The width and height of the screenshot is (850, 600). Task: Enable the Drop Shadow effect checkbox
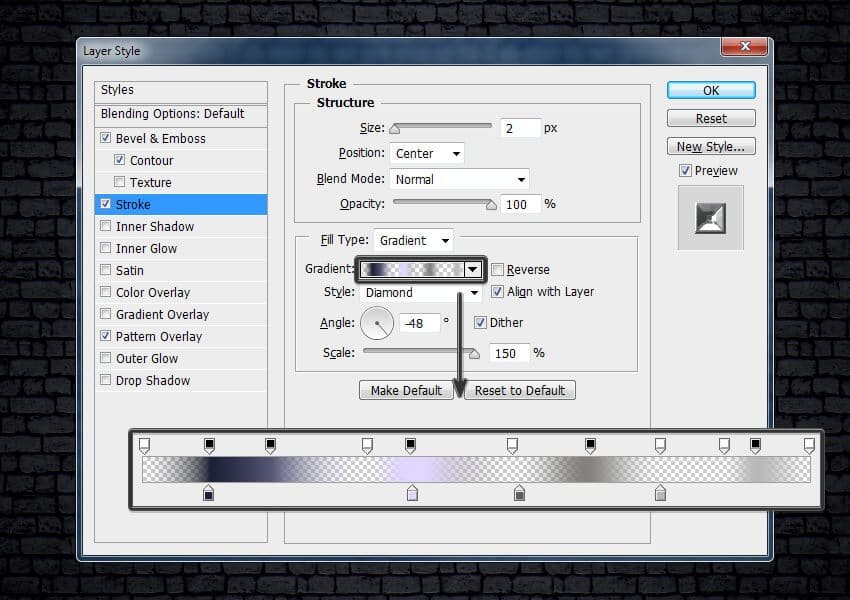pos(106,381)
